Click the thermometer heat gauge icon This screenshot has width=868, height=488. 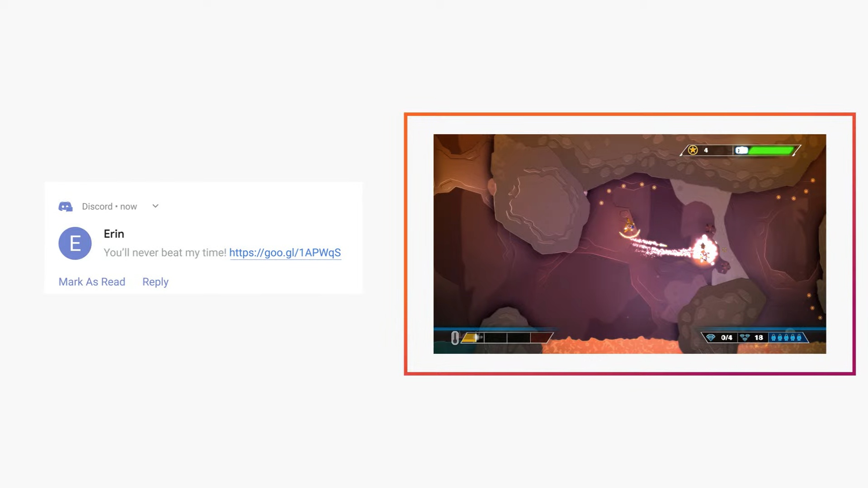pos(455,338)
